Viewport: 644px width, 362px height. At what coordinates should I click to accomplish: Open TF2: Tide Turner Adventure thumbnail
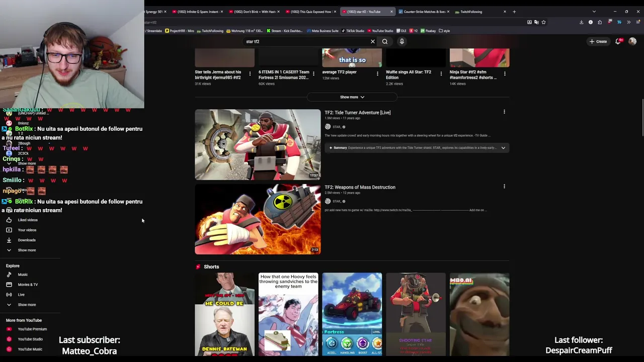(x=258, y=144)
